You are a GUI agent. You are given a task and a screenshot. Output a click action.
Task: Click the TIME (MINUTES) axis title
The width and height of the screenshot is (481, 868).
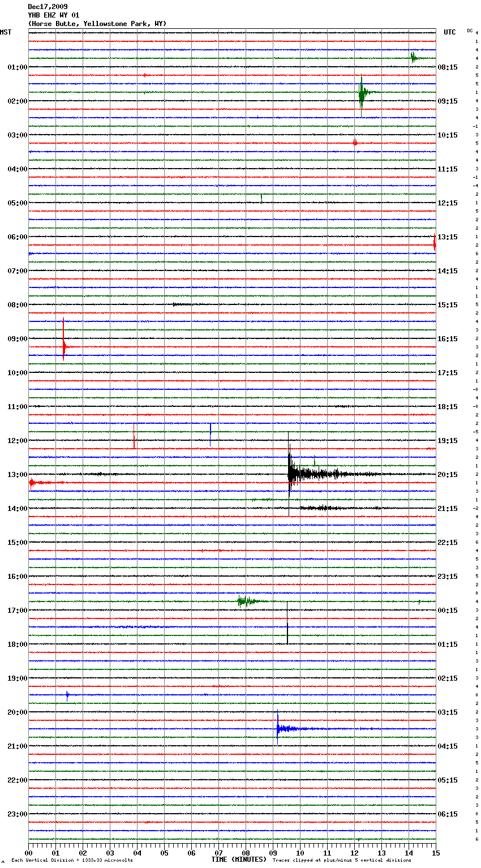point(239,860)
